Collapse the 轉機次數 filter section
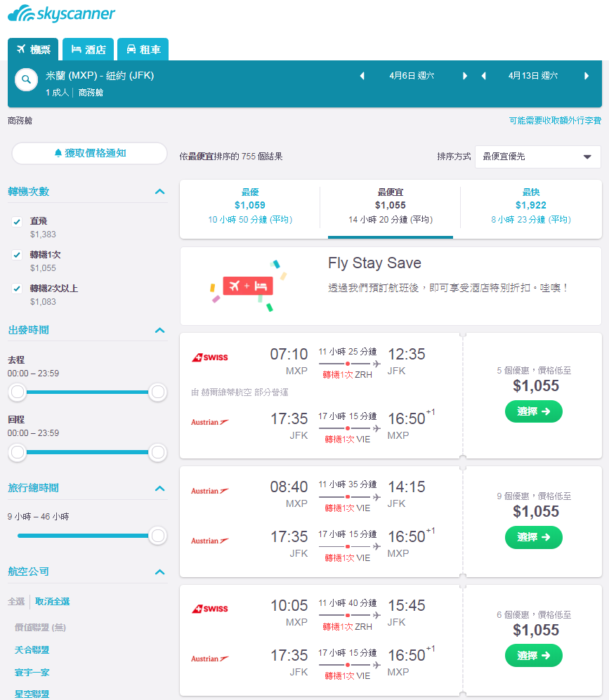609x700 pixels. click(x=160, y=192)
